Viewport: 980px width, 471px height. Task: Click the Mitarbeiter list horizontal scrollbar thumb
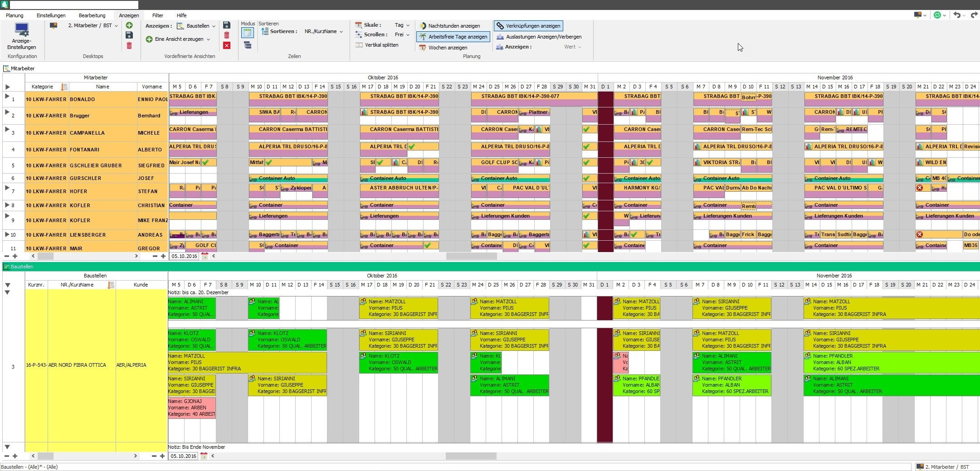pos(45,256)
